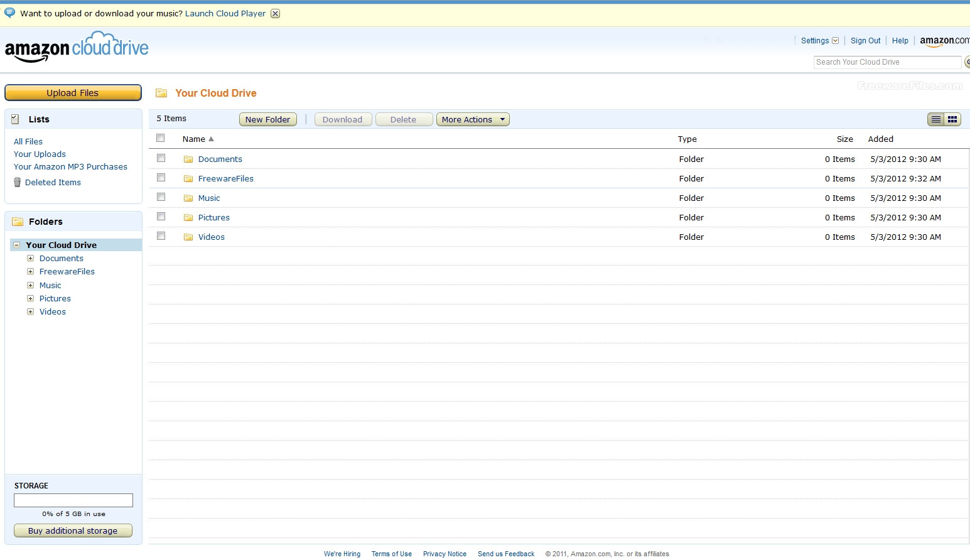Click the speech bubble icon in the banner
970x560 pixels.
(9, 13)
